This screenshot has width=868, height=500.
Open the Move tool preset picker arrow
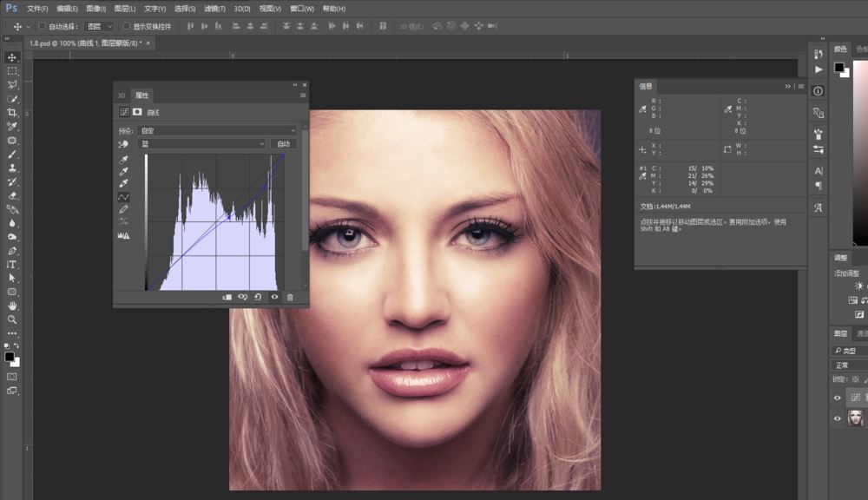click(x=29, y=26)
